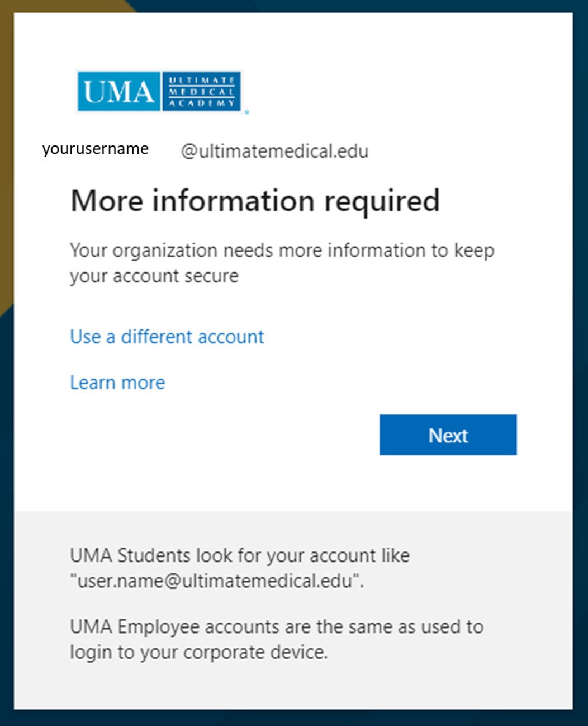Click the "your account secure" text line
This screenshot has width=588, height=726.
tap(154, 276)
